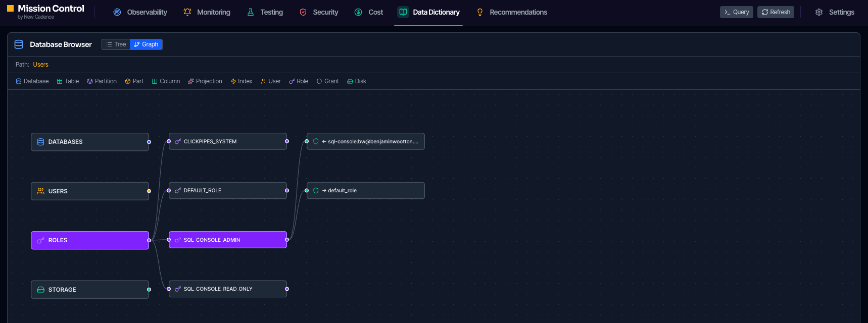This screenshot has height=323, width=868.
Task: Click the Role legend icon
Action: [x=292, y=81]
